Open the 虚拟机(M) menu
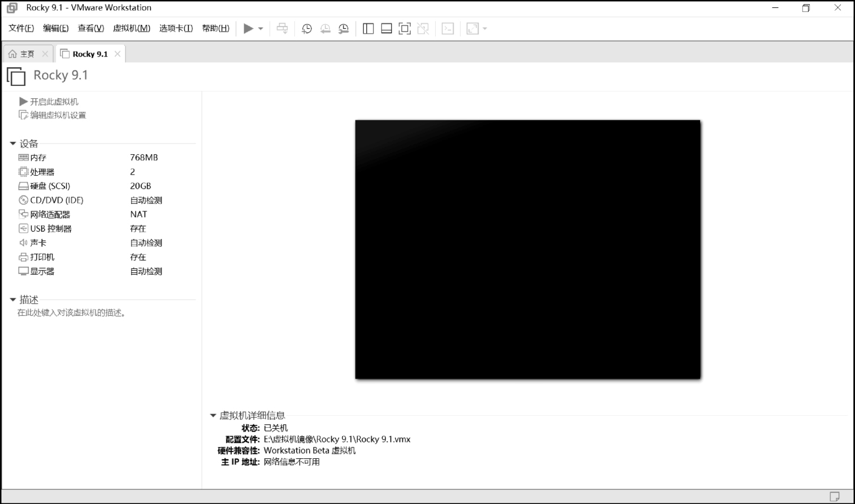The width and height of the screenshot is (855, 504). coord(131,28)
